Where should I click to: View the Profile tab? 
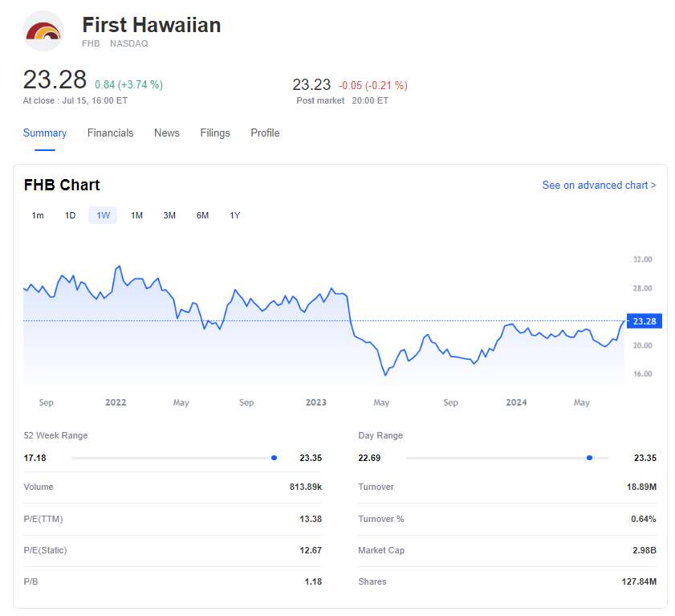coord(265,133)
